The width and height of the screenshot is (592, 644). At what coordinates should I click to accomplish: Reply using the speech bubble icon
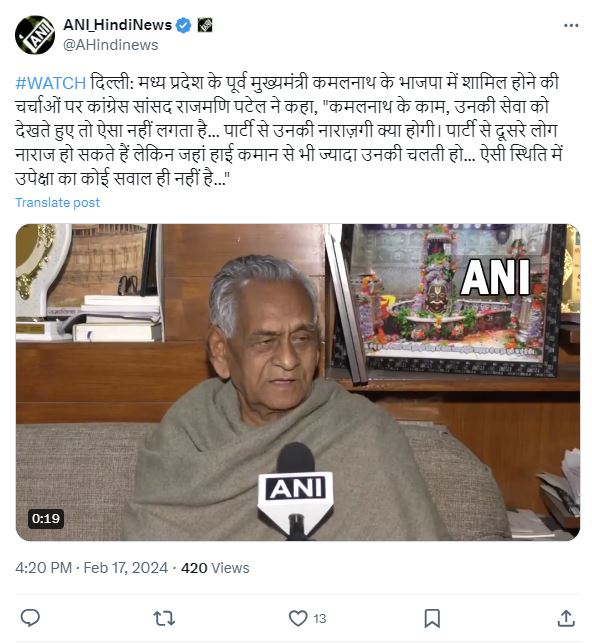tap(30, 618)
